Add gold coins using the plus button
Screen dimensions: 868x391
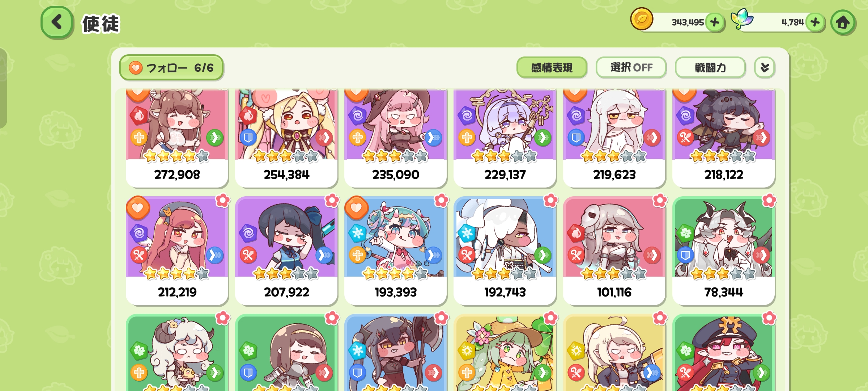pyautogui.click(x=715, y=22)
